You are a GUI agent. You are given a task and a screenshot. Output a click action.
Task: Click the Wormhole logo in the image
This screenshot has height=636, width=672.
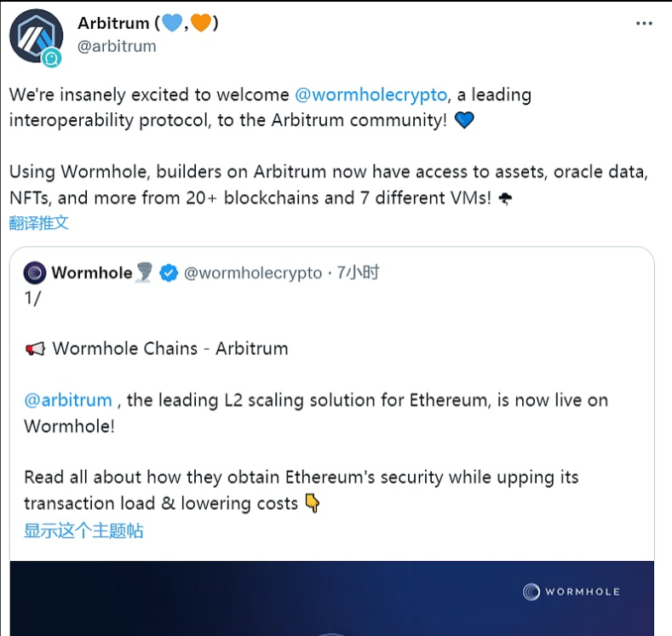tap(571, 592)
